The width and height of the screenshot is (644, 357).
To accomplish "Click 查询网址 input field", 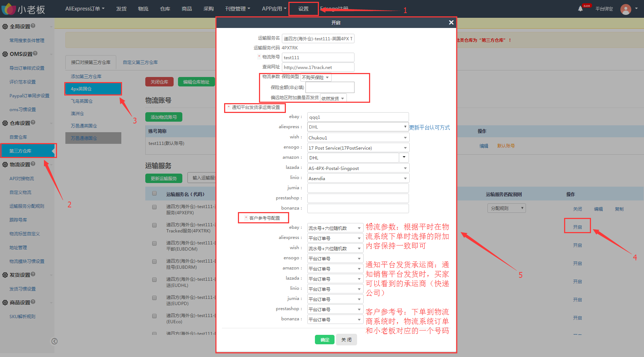I will [x=318, y=67].
